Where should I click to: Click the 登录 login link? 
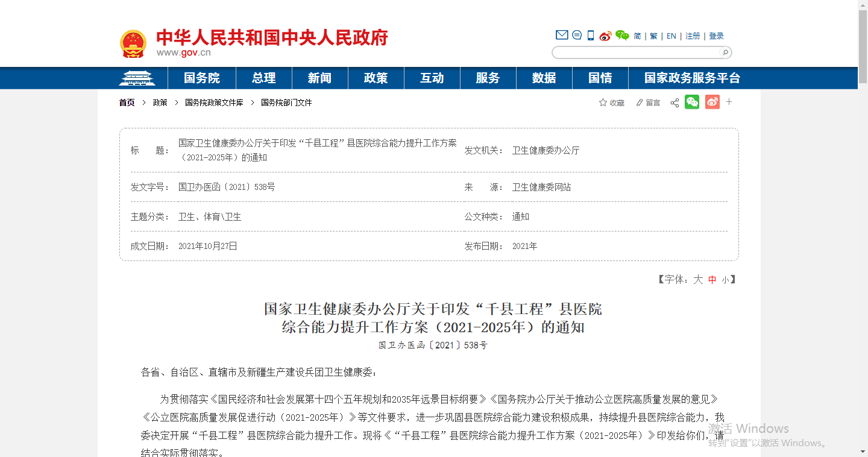click(x=716, y=36)
